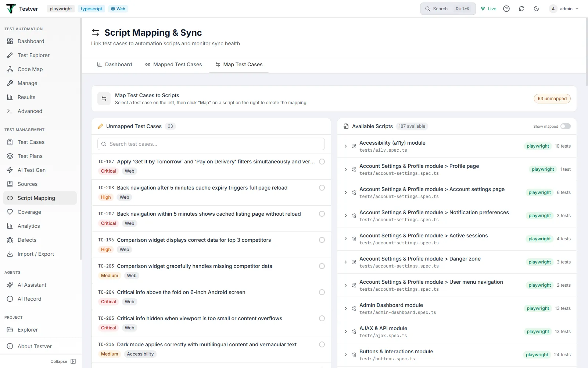Switch to the Dashboard tab
The width and height of the screenshot is (588, 368).
click(x=114, y=64)
